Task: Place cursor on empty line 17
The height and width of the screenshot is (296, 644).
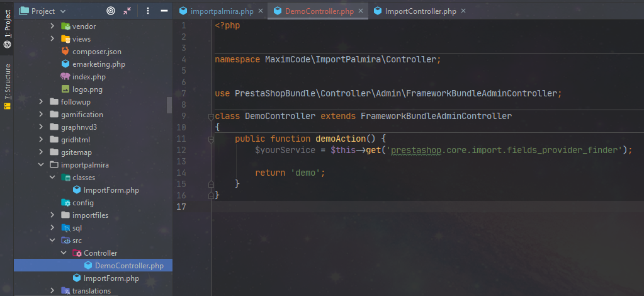Action: point(428,207)
